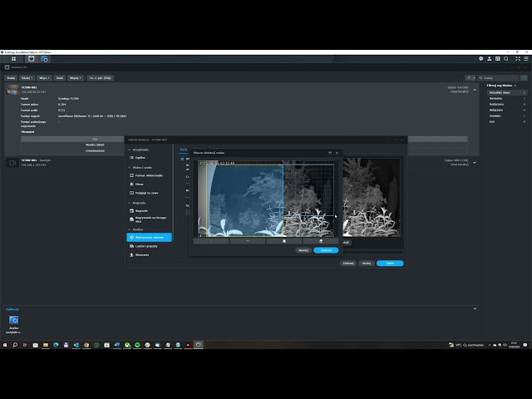
Task: Click the camera preview image in edit dialog
Action: coord(372,198)
